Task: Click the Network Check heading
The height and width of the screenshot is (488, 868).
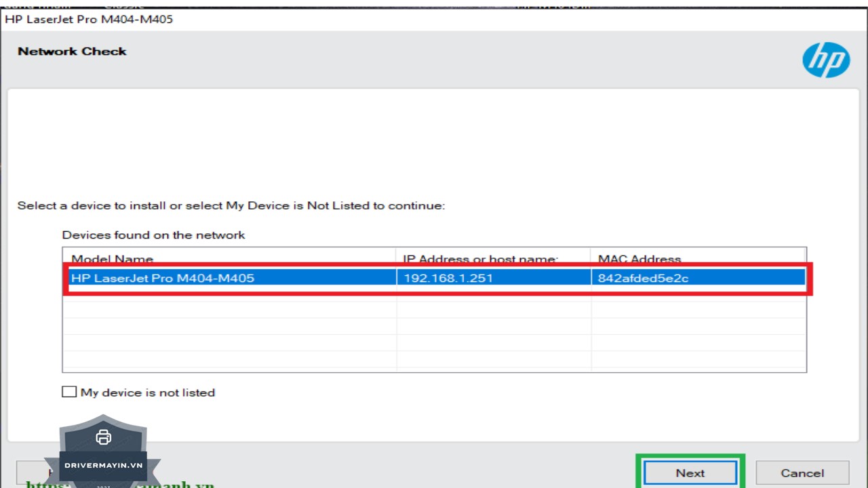Action: (72, 52)
